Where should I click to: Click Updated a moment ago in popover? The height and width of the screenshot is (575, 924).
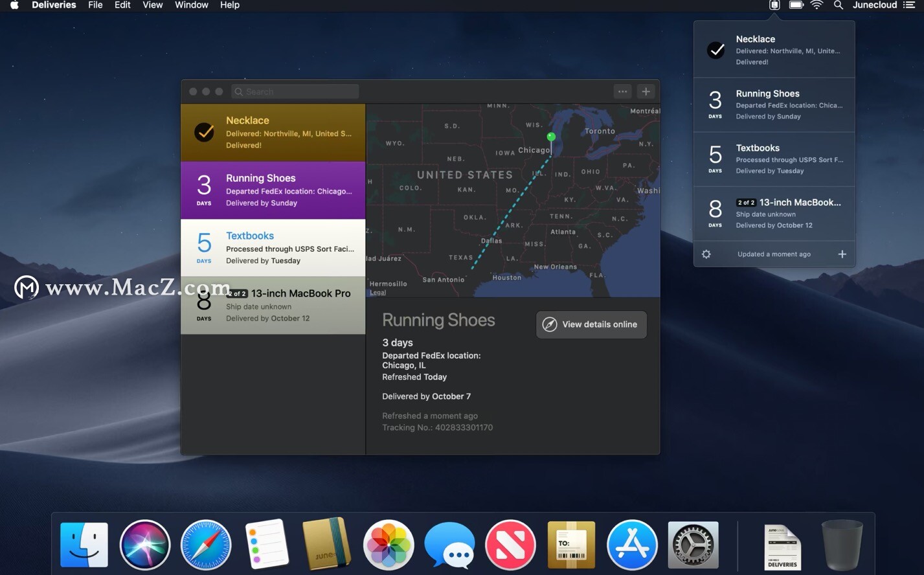point(774,254)
